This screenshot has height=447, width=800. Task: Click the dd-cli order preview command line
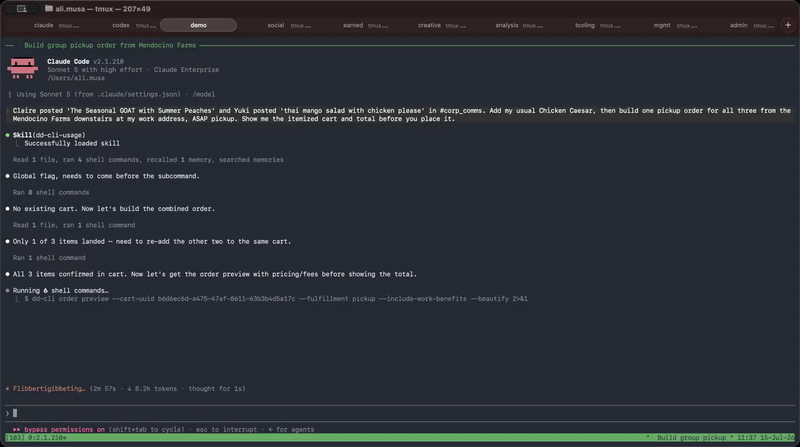pos(276,299)
